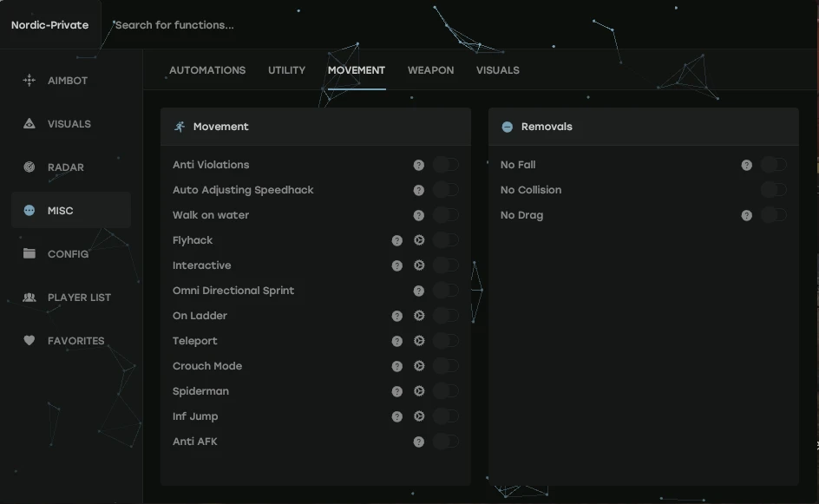Toggle the Walk on water switch
Image resolution: width=819 pixels, height=504 pixels.
pyautogui.click(x=446, y=214)
